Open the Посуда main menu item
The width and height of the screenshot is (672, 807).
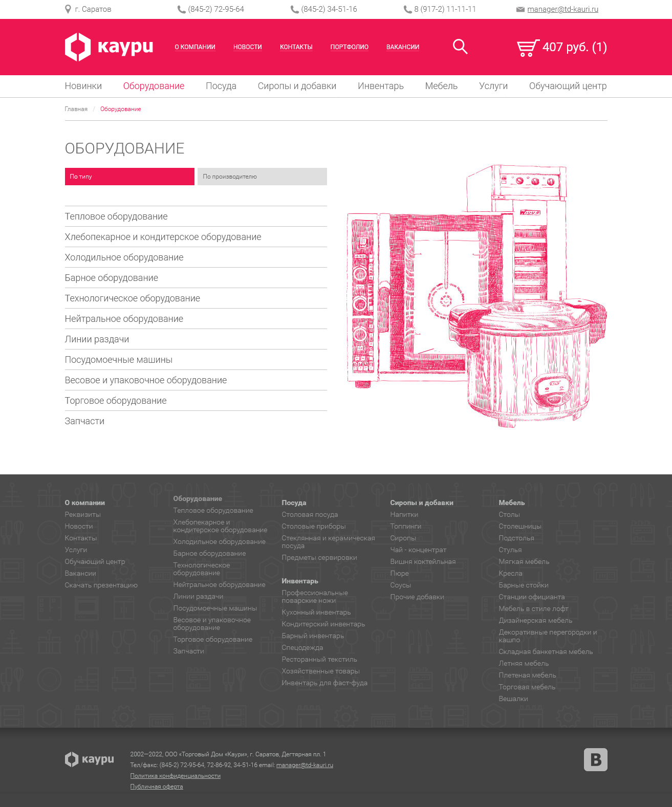tap(221, 86)
